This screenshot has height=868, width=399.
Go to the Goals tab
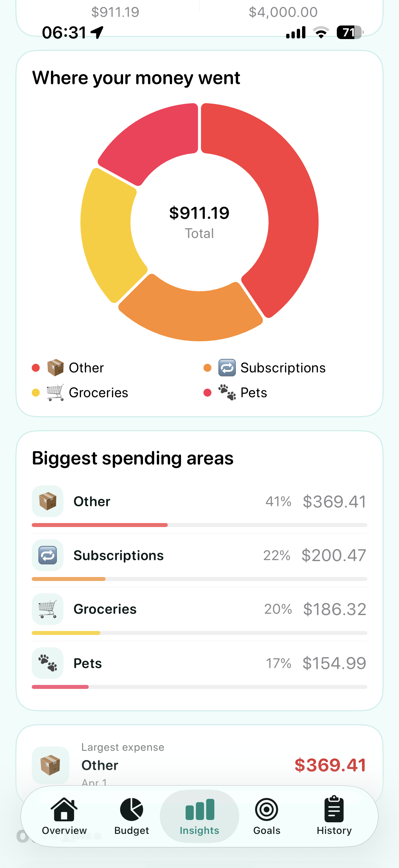coord(267,816)
